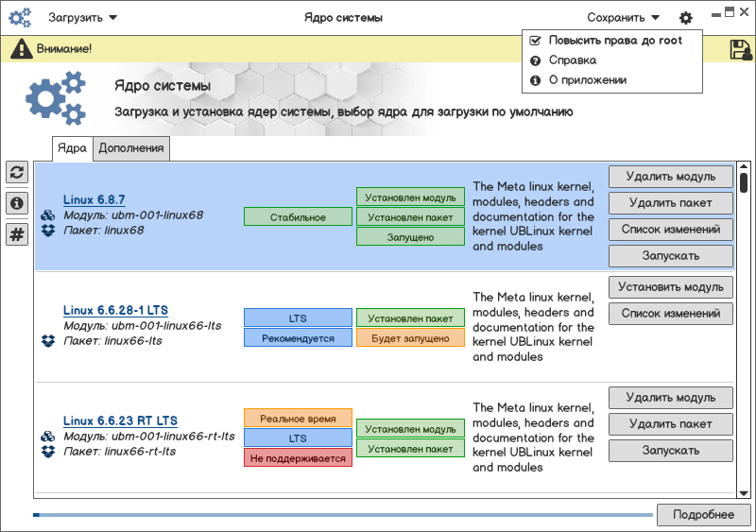Screen dimensions: 756x532
Task: Switch to the Дополнения tab
Action: click(131, 148)
